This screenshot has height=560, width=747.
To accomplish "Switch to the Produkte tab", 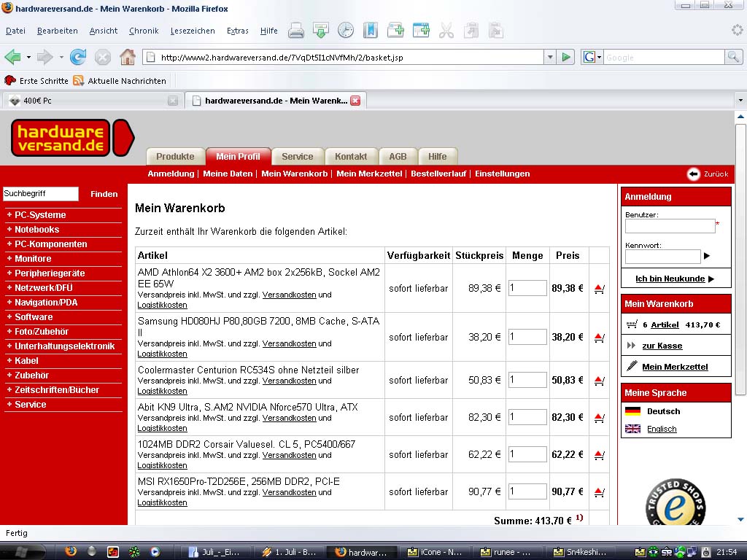I will point(175,157).
